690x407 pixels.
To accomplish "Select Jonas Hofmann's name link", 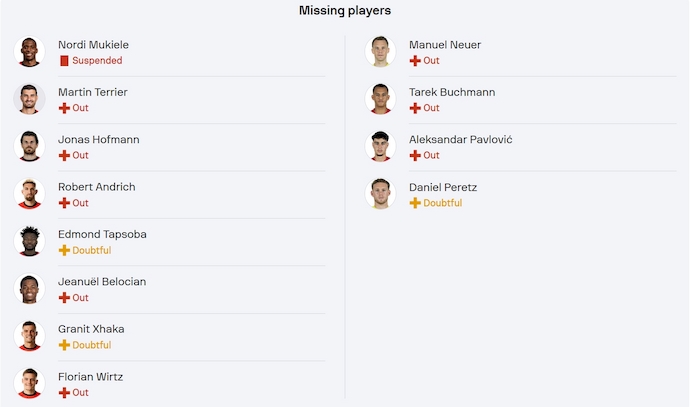I will point(97,140).
